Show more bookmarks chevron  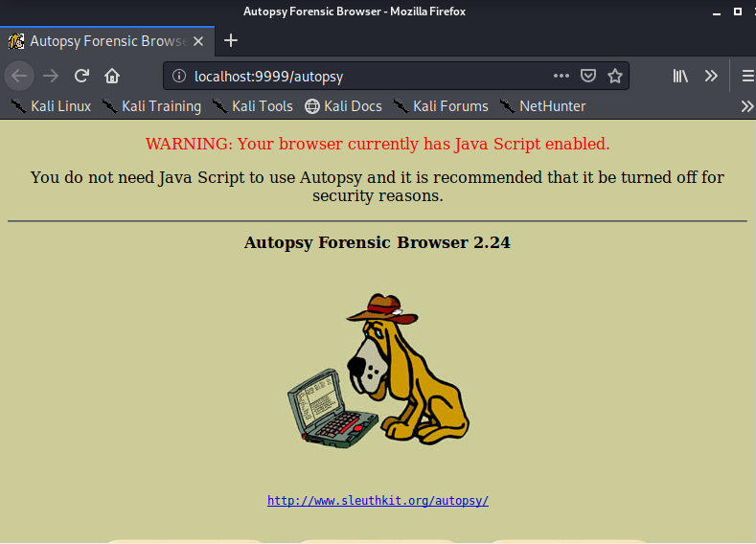click(x=747, y=106)
